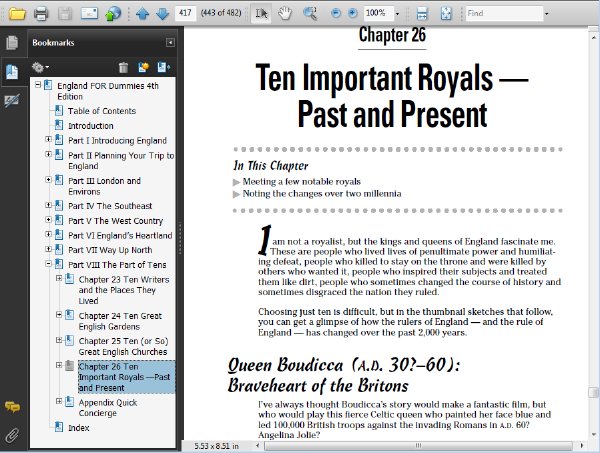Expand Part IV The Southeast
The image size is (600, 453).
48,205
